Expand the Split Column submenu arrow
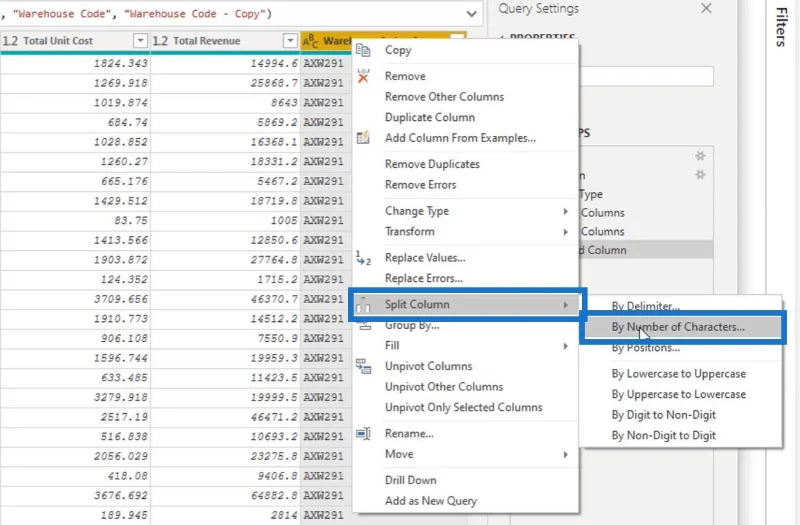Image resolution: width=800 pixels, height=525 pixels. pyautogui.click(x=565, y=305)
